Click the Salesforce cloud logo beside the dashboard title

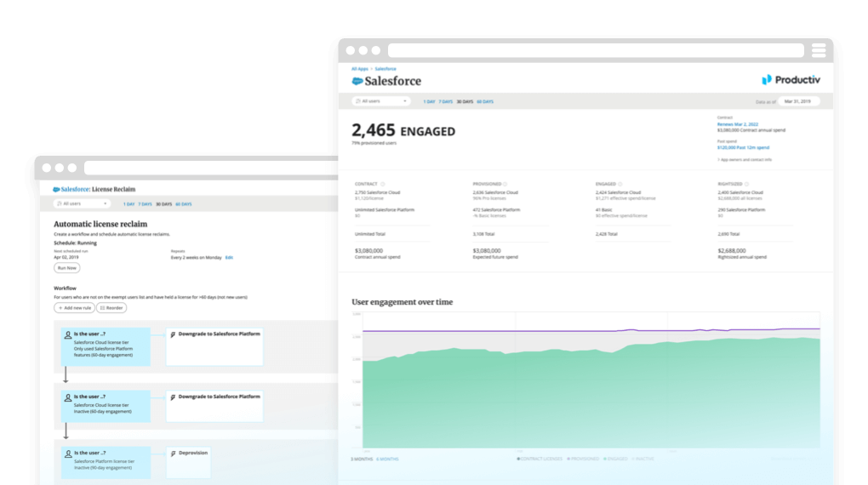pos(357,82)
